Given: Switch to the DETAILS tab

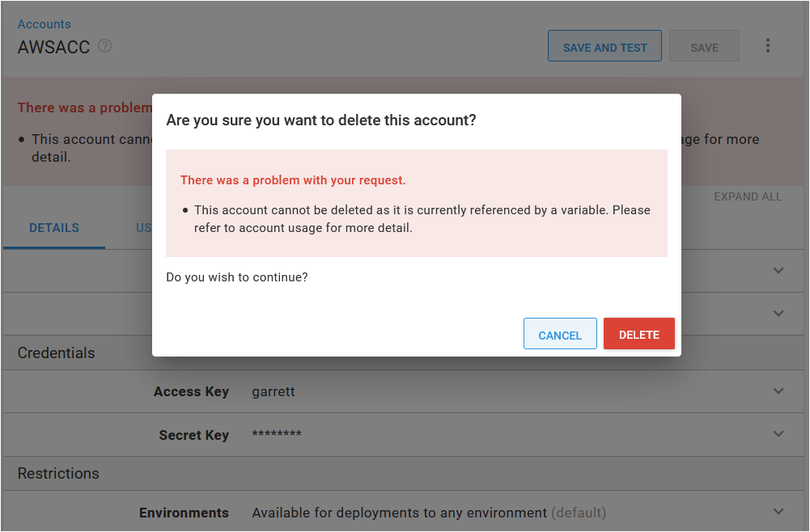Looking at the screenshot, I should 53,227.
